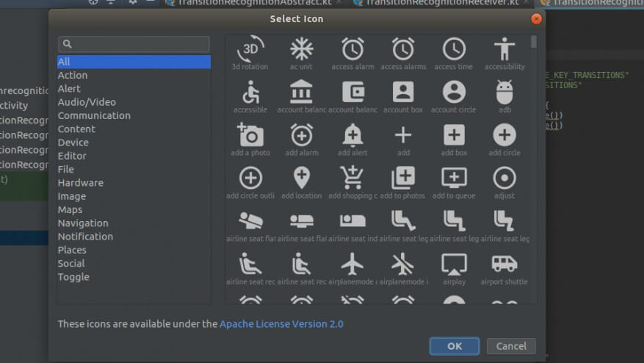Show Hardware category icons
644x363 pixels.
click(x=134, y=182)
